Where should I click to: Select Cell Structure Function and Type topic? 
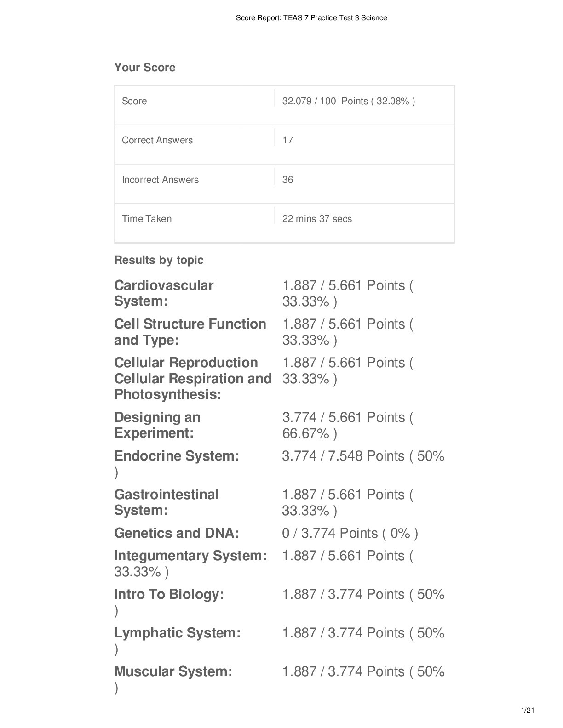click(190, 332)
